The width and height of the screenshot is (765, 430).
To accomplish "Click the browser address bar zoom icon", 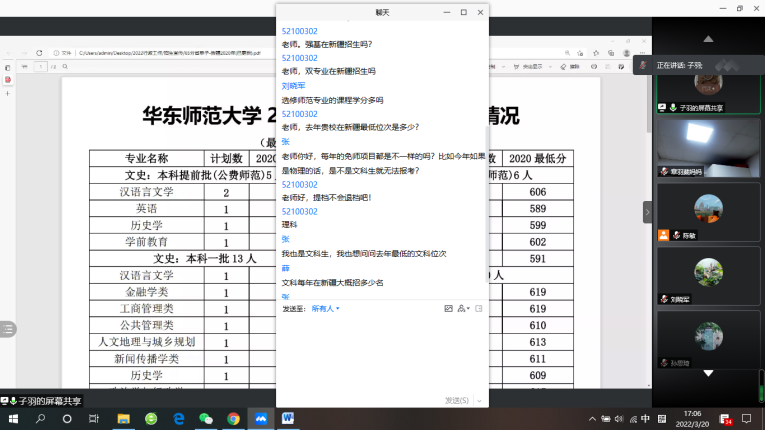I will (567, 53).
